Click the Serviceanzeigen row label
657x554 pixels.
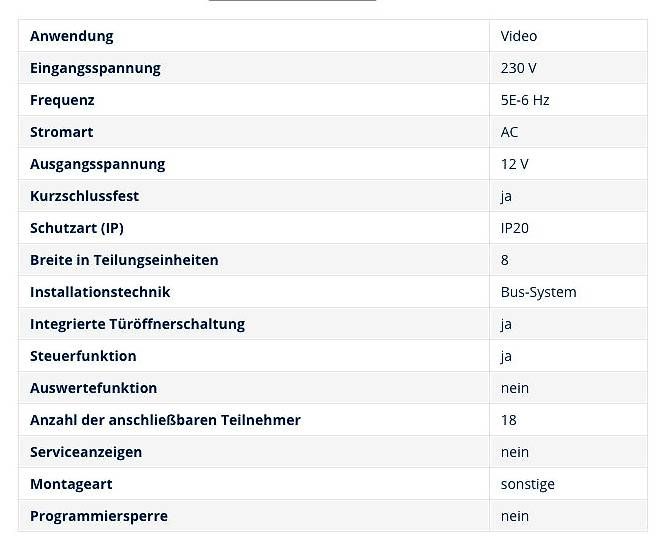[x=86, y=452]
